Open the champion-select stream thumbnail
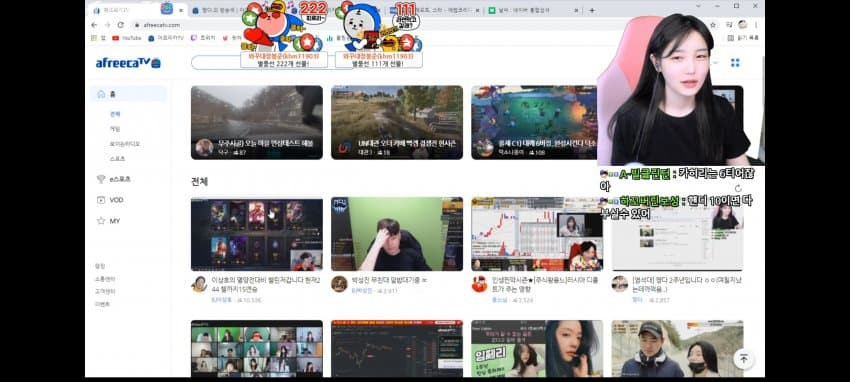This screenshot has width=850, height=382. (256, 234)
